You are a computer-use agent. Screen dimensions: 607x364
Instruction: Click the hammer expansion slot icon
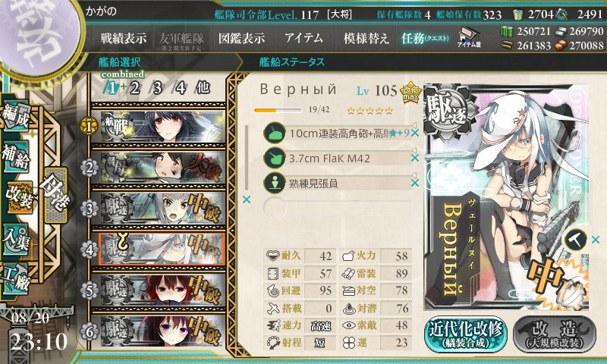tap(576, 240)
